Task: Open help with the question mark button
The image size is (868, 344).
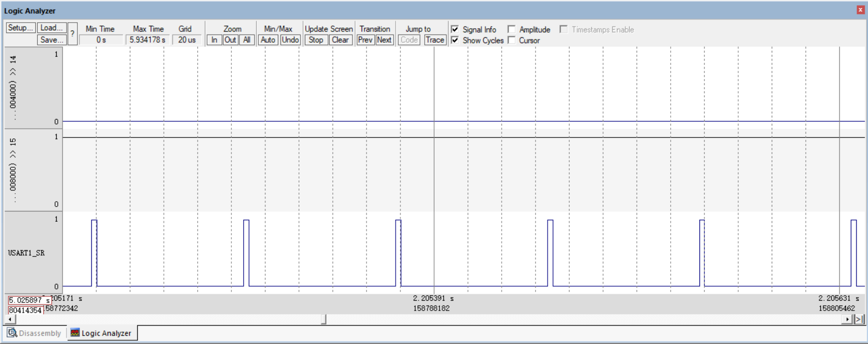Action: [72, 34]
